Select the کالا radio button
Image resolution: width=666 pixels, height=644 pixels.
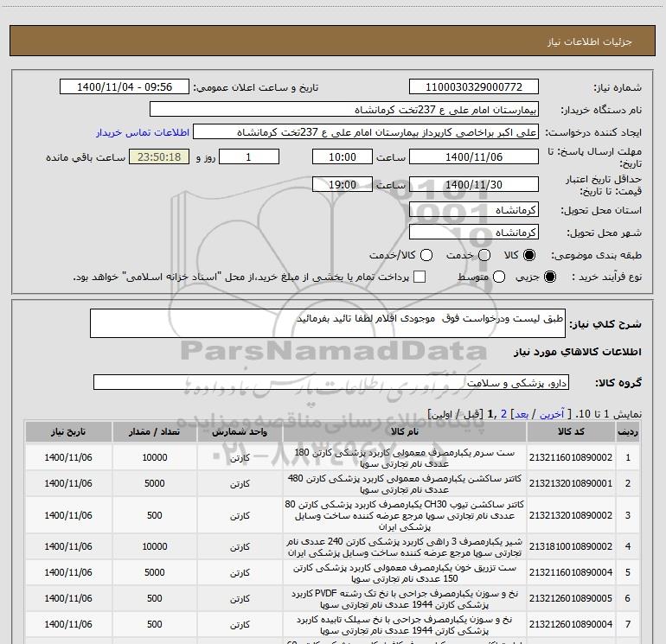coord(529,255)
